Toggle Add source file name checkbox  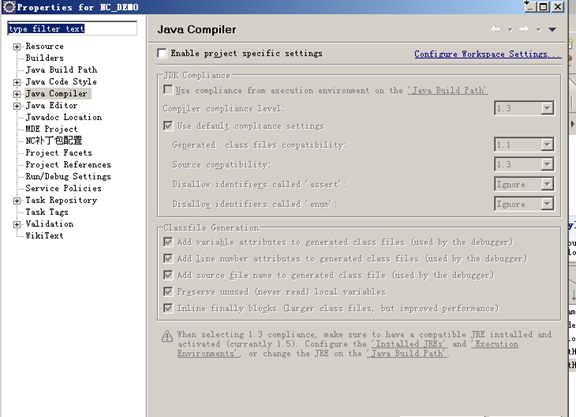[168, 275]
